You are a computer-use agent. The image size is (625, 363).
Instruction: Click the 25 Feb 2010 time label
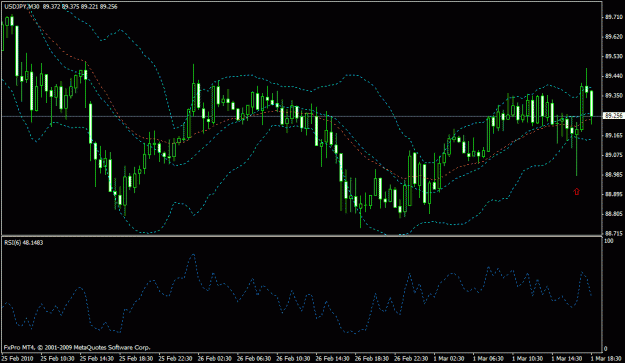point(18,359)
